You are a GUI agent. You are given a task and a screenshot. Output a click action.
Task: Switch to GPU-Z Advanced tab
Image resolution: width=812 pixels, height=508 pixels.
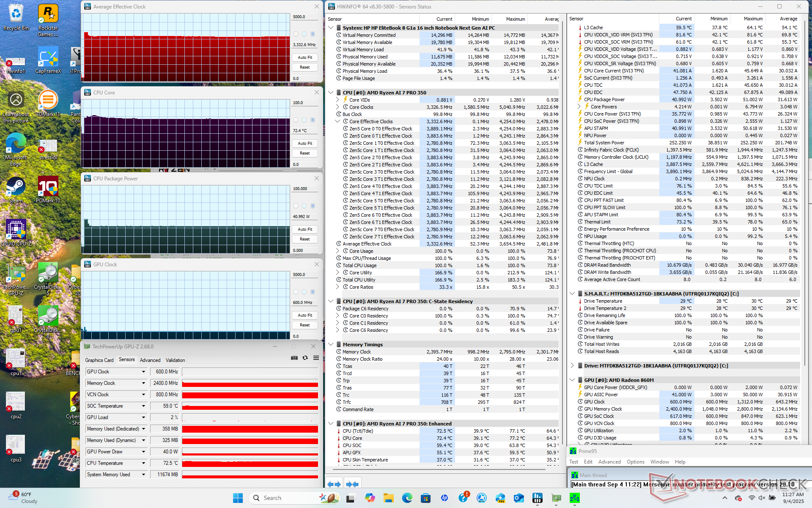tap(150, 360)
